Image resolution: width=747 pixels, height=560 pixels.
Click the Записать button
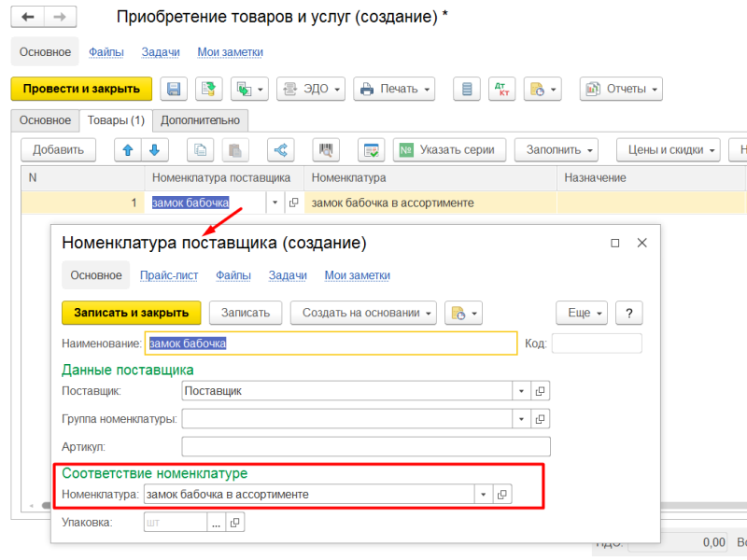(246, 313)
